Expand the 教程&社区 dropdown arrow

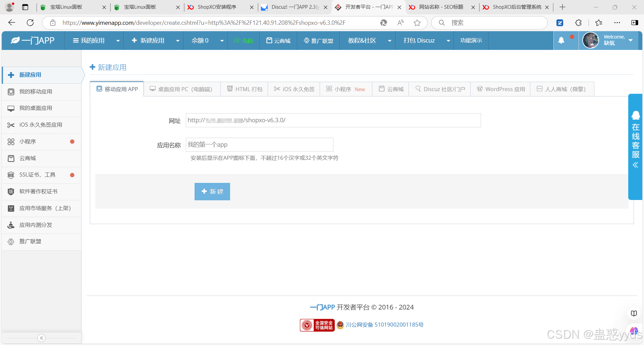tap(389, 41)
